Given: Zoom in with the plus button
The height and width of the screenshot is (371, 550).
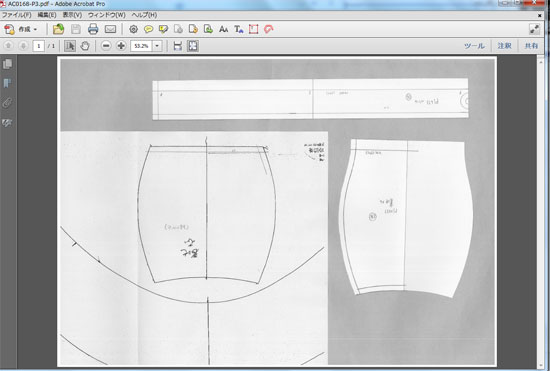Looking at the screenshot, I should (x=121, y=46).
